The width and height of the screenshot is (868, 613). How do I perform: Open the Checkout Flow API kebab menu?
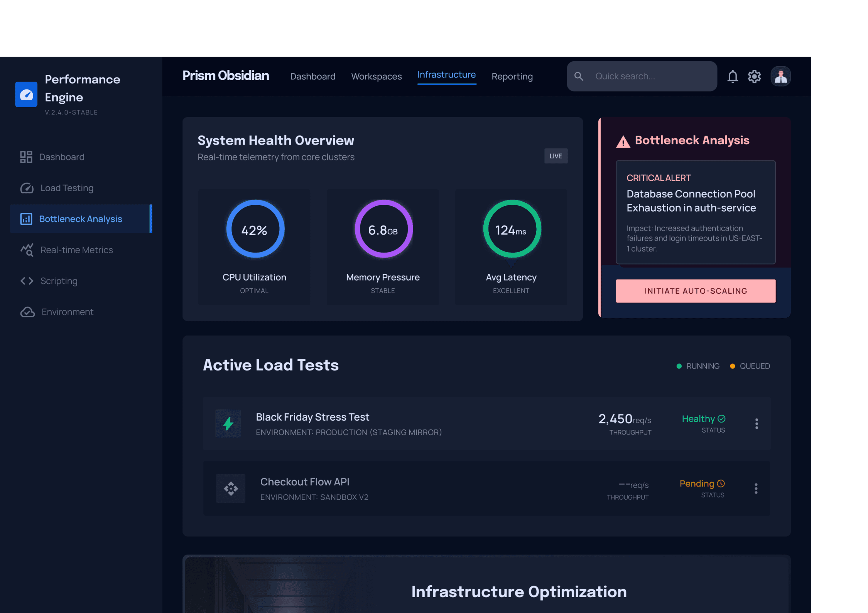point(756,488)
